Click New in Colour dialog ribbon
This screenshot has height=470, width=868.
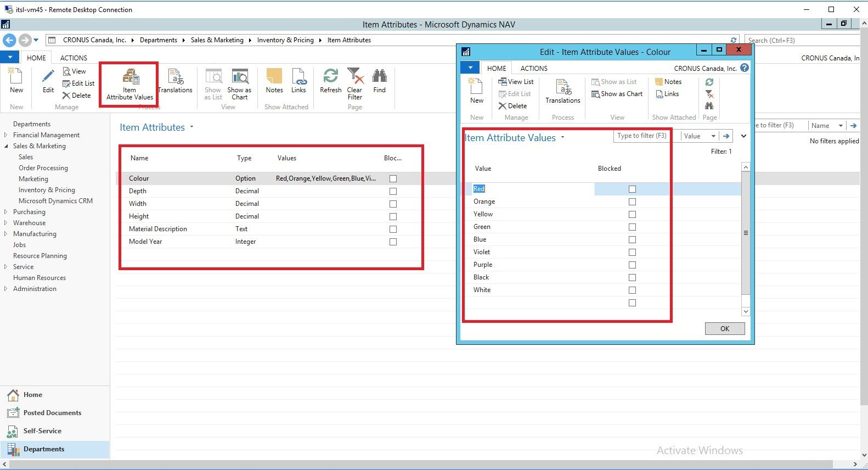pos(477,91)
